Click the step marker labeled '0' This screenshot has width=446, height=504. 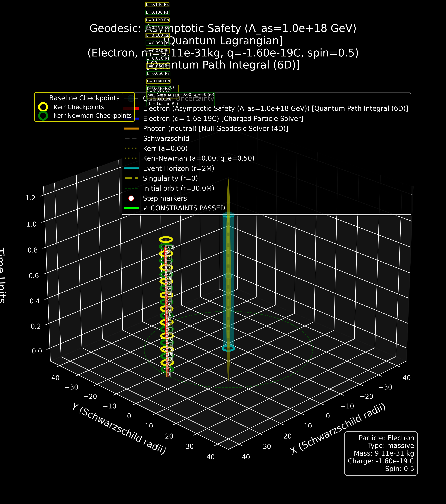[169, 375]
